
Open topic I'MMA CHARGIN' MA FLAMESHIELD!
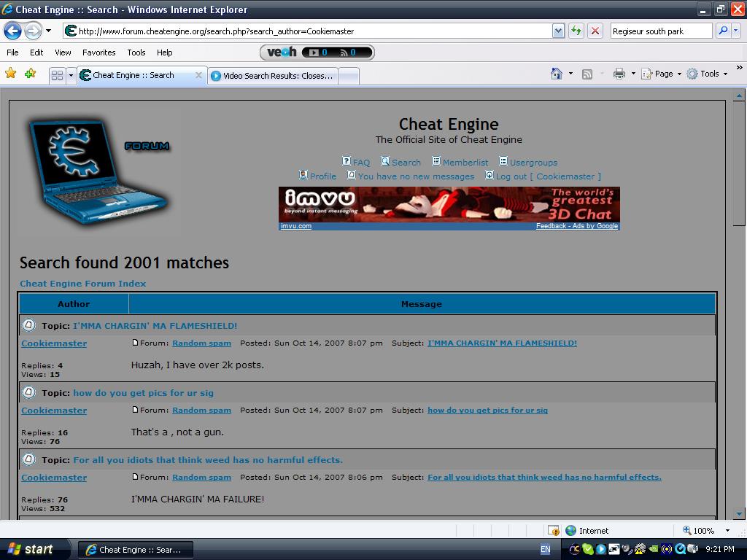tap(155, 326)
